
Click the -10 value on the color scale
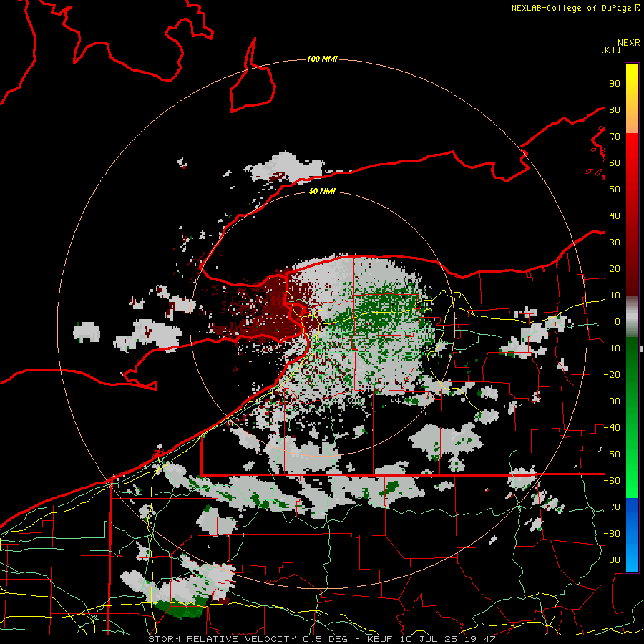tap(612, 348)
